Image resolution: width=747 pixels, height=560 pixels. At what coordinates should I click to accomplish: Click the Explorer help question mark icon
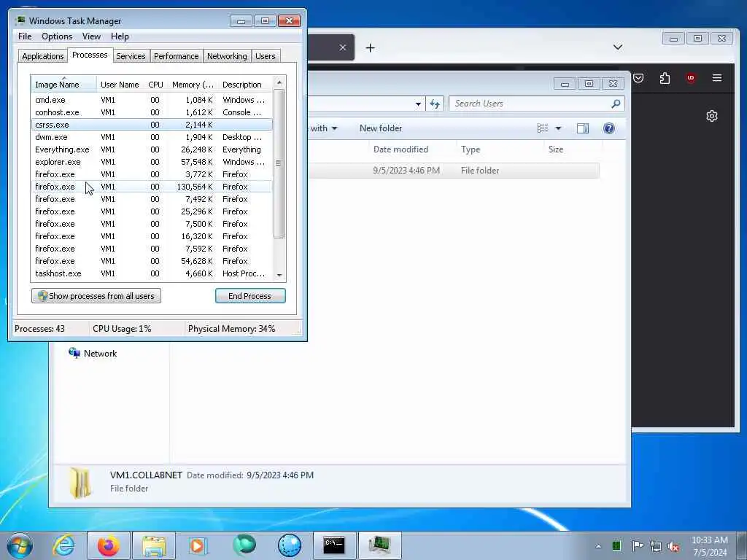click(x=609, y=128)
